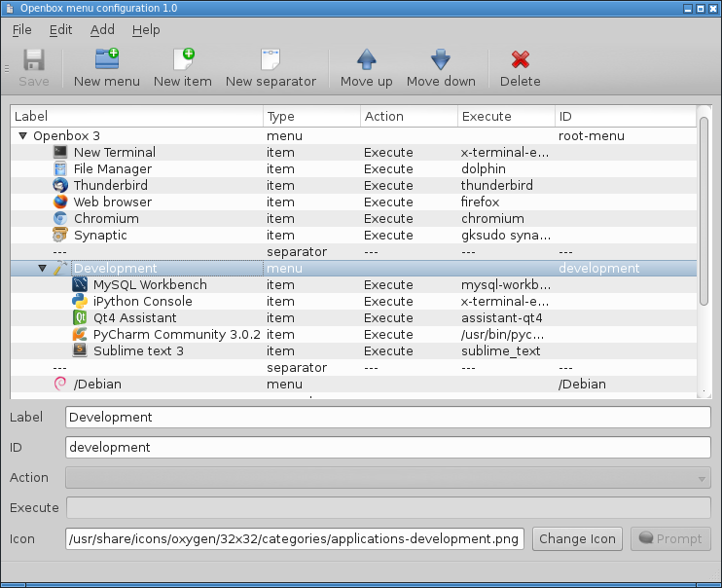Click the ID column header
The height and width of the screenshot is (588, 722).
click(x=626, y=116)
